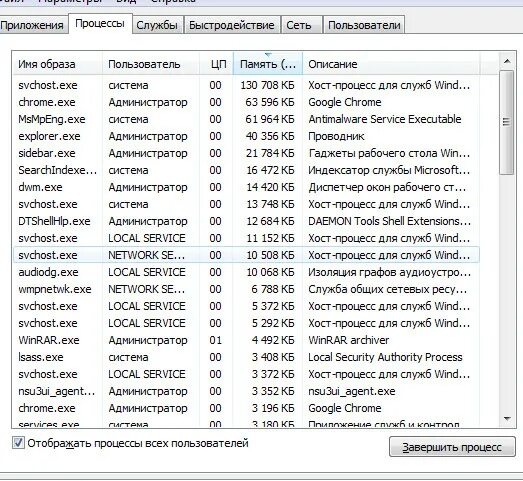Open the Службы tab

point(157,25)
